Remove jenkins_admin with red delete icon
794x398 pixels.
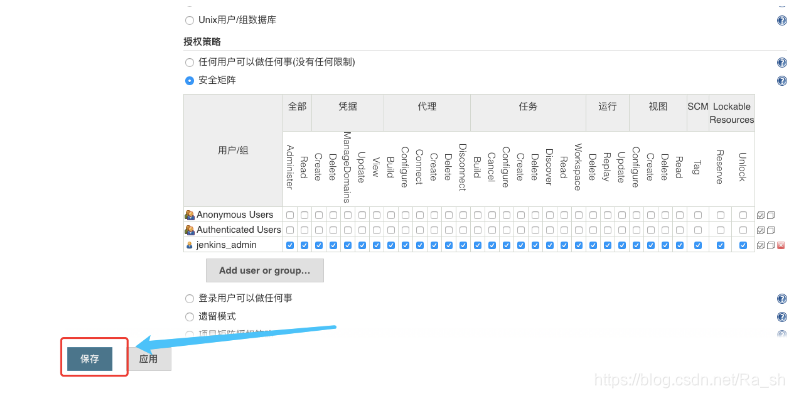tap(781, 245)
